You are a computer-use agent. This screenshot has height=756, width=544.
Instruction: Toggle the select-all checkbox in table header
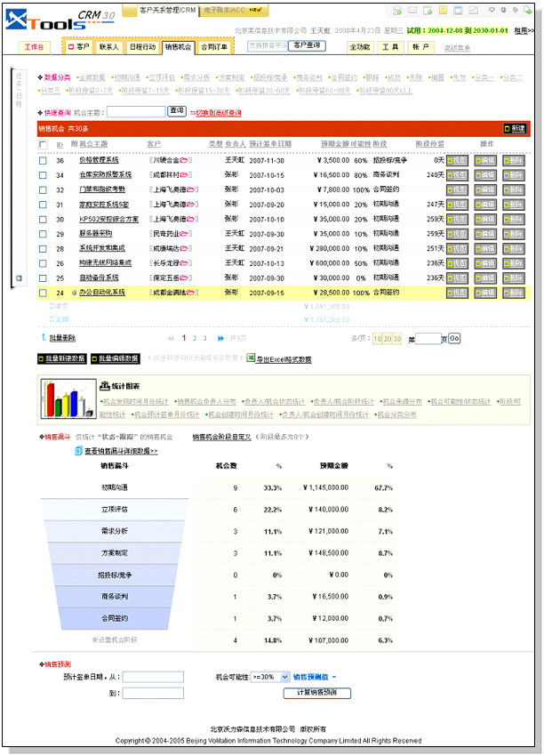click(x=43, y=144)
